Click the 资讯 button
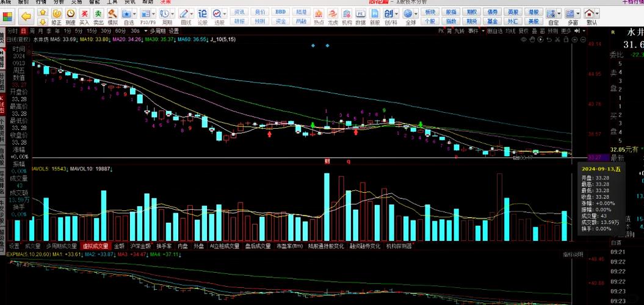Viewport: 644px width, 305px height. 239,12
